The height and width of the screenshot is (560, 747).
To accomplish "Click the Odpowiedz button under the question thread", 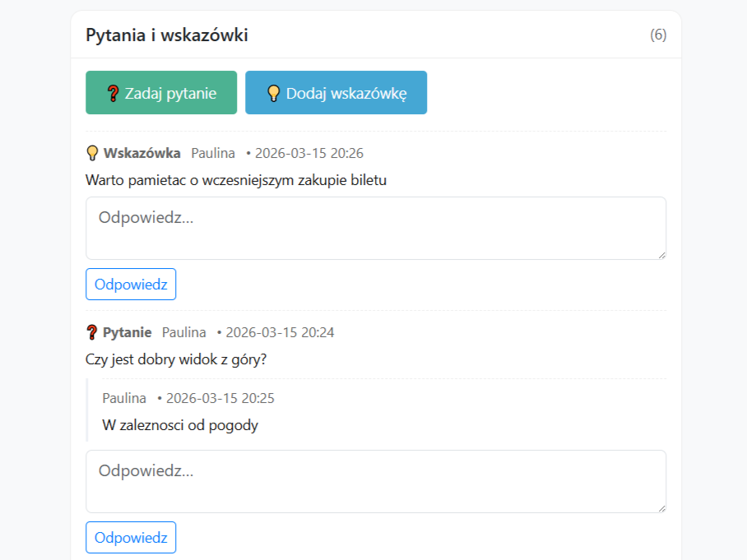I will pyautogui.click(x=131, y=537).
